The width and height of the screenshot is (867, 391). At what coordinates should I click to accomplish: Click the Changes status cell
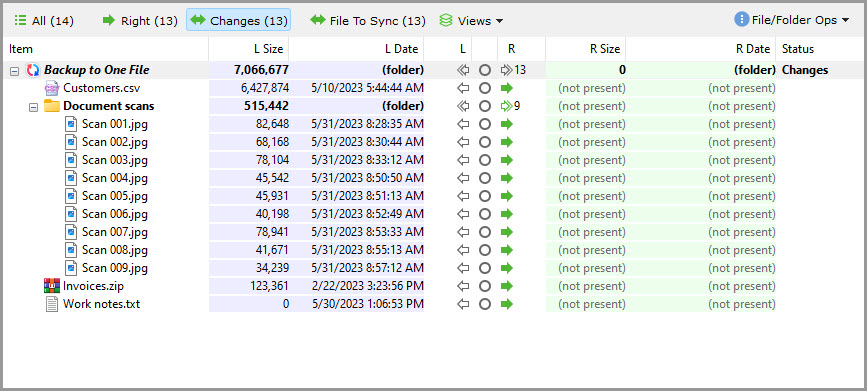pos(805,70)
